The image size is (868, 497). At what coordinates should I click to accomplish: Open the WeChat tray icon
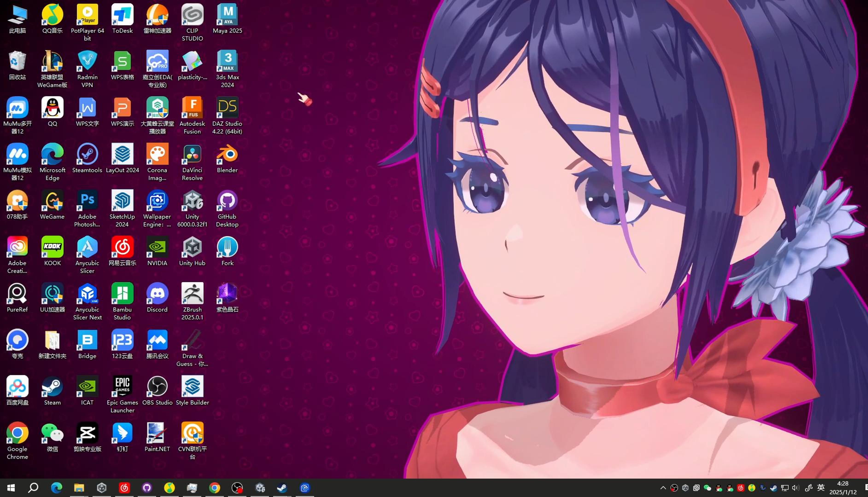pos(707,488)
